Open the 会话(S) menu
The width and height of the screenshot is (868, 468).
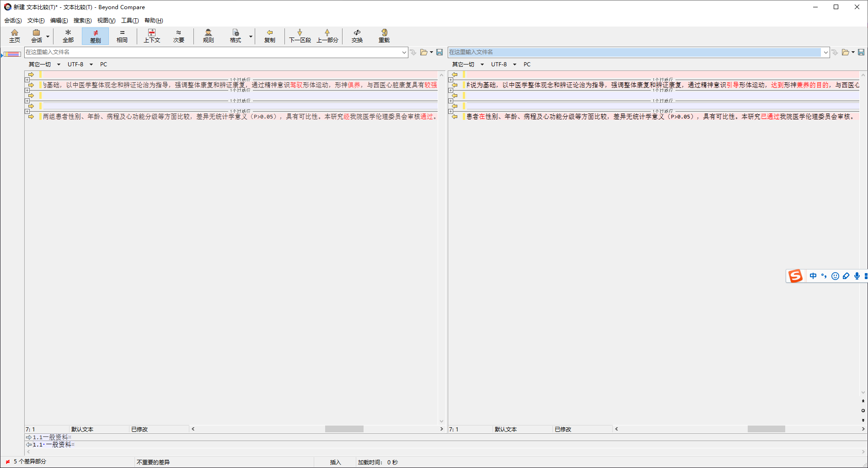tap(13, 21)
